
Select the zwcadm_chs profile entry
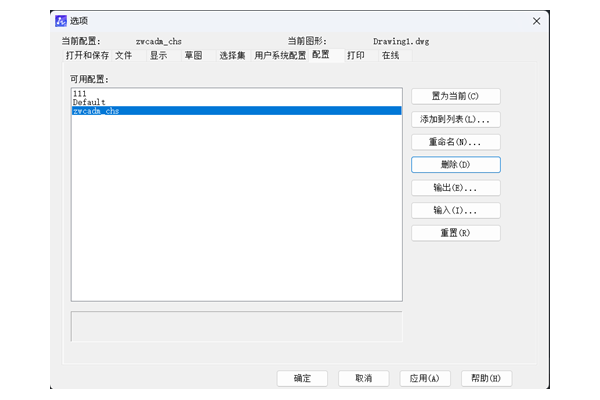tap(236, 111)
